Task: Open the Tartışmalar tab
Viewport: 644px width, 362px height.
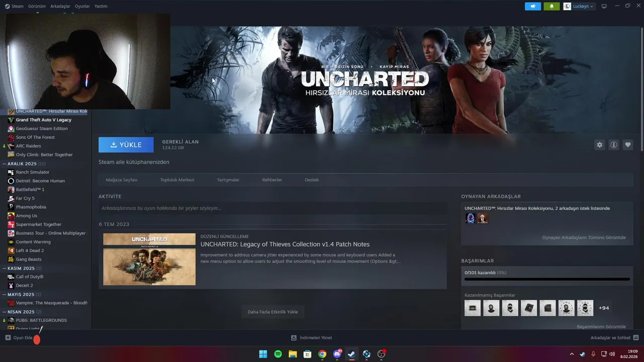Action: pyautogui.click(x=228, y=179)
